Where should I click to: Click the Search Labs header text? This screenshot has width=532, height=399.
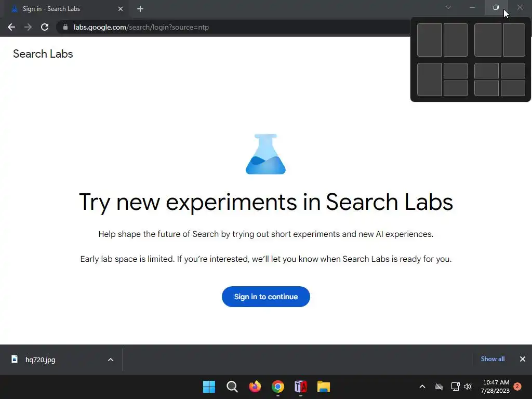(x=43, y=54)
